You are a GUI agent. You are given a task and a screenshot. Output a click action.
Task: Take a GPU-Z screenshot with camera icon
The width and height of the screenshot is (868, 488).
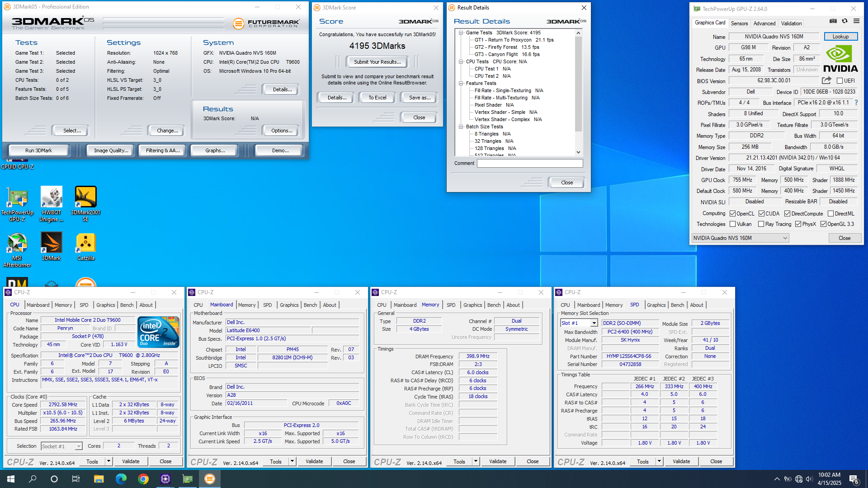(x=833, y=21)
